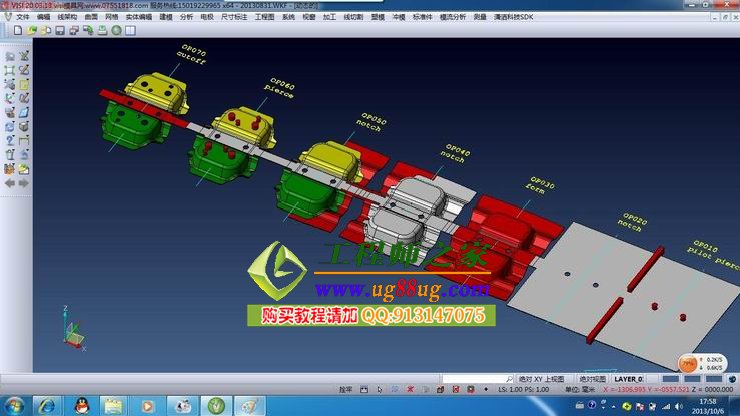Click the zoom extents frame icon
This screenshot has height=416, width=740.
point(10,70)
